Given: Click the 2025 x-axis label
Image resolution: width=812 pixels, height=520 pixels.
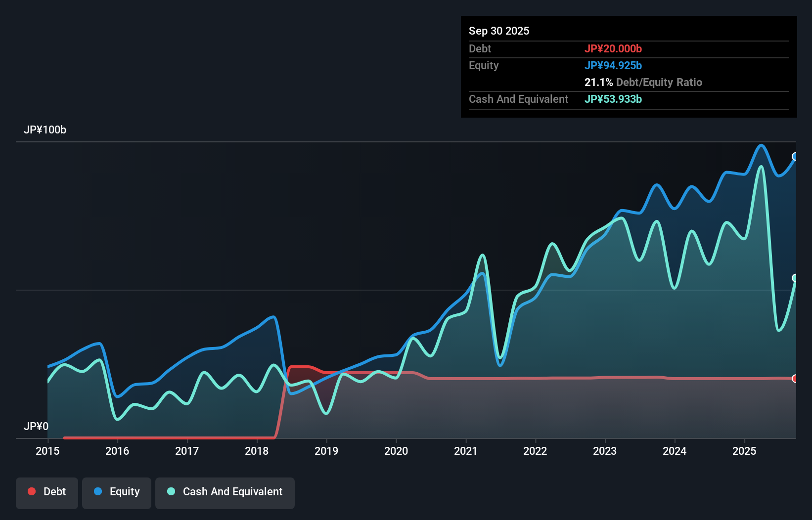Looking at the screenshot, I should 744,451.
